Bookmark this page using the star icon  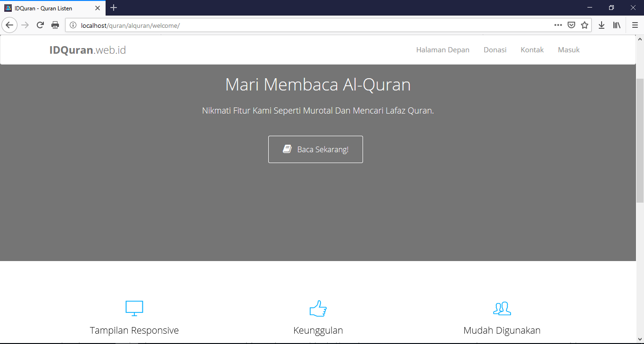(x=585, y=25)
